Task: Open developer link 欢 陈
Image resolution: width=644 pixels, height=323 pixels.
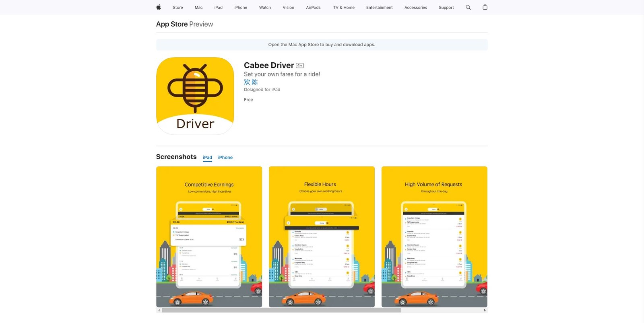Action: point(251,82)
